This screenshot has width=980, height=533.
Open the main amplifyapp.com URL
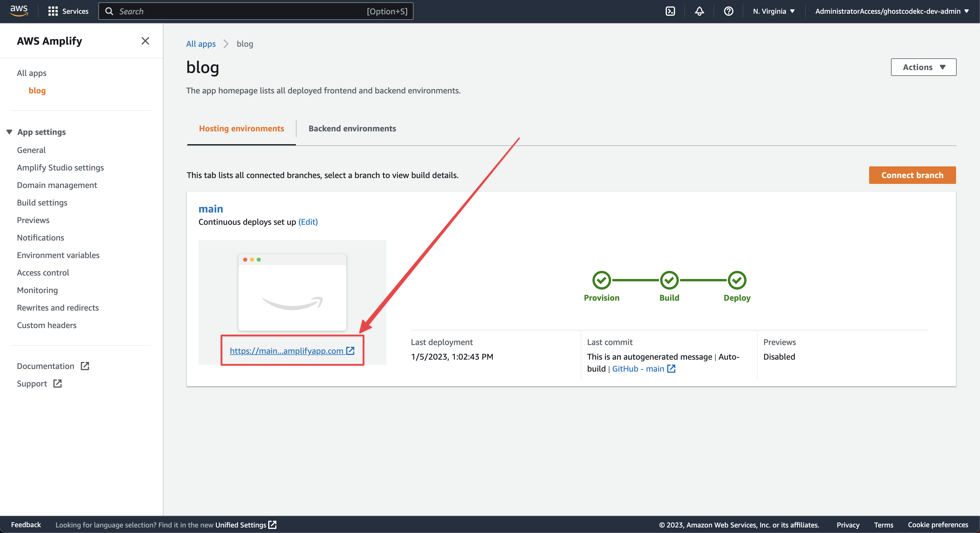[x=287, y=351]
